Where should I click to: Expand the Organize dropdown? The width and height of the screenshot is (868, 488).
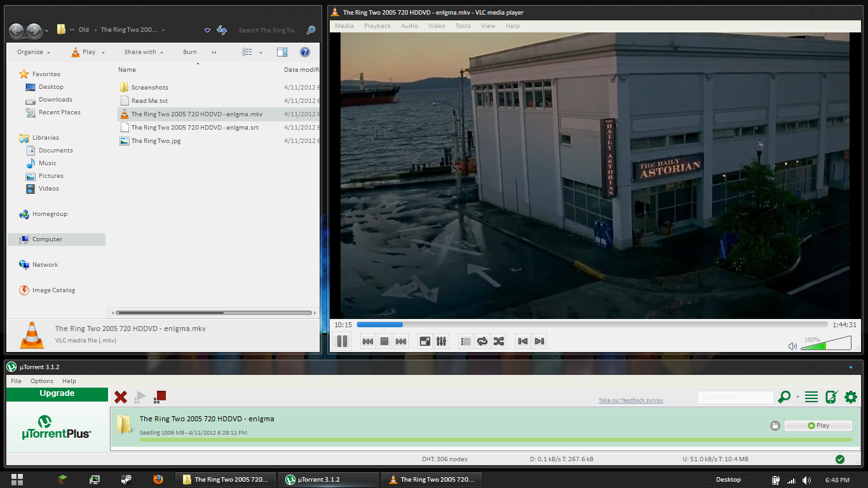click(x=34, y=52)
